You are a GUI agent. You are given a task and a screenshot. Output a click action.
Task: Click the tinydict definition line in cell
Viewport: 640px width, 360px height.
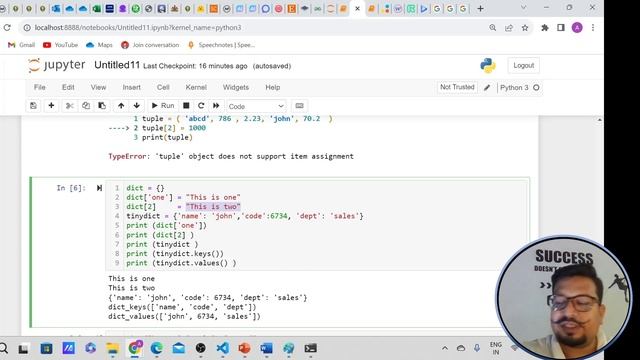tap(244, 216)
